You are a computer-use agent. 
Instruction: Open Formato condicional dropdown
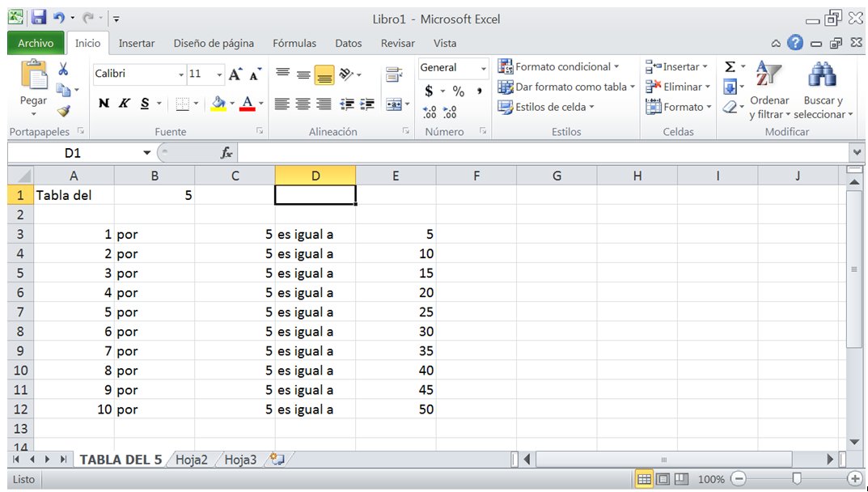(558, 66)
